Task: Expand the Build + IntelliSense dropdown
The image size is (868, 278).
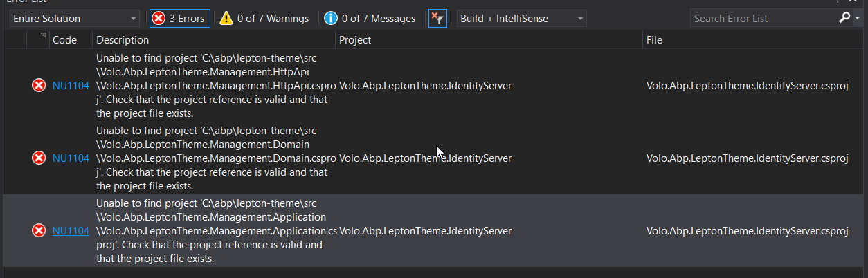Action: click(521, 19)
